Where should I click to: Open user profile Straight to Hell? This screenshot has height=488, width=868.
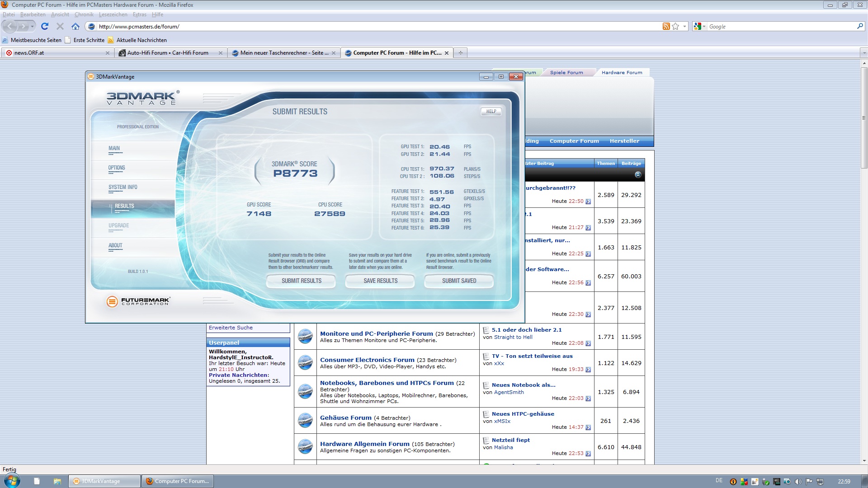tap(513, 337)
